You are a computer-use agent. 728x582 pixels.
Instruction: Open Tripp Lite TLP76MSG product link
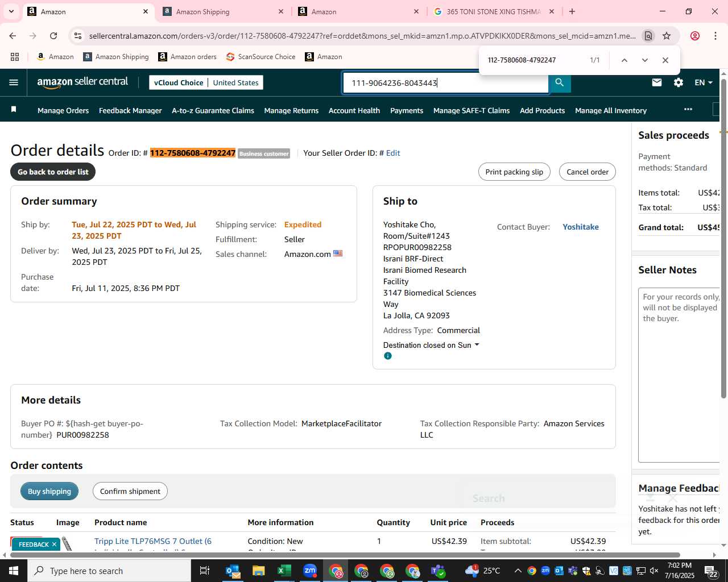coord(153,541)
